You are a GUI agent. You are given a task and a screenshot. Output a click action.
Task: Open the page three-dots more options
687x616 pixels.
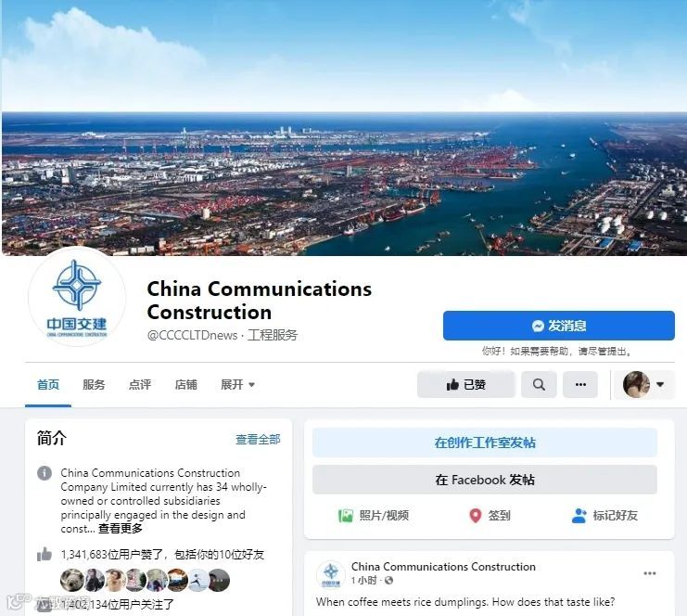coord(580,384)
